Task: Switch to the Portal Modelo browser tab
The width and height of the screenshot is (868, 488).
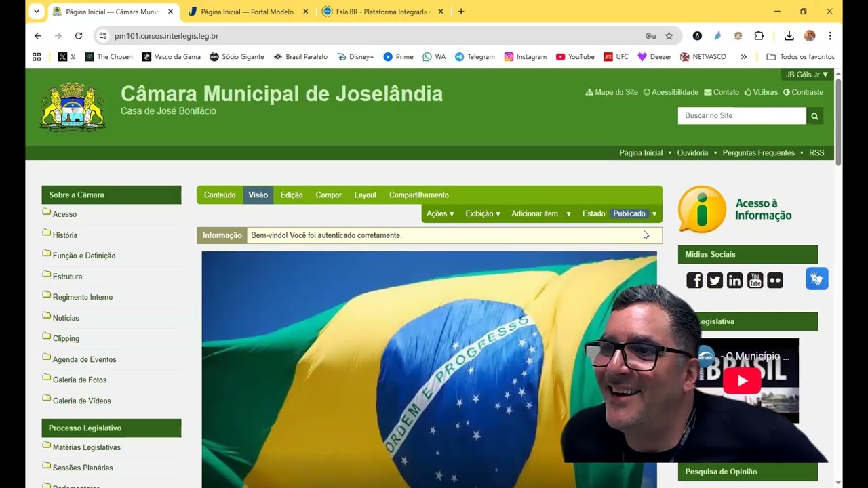Action: pos(248,12)
